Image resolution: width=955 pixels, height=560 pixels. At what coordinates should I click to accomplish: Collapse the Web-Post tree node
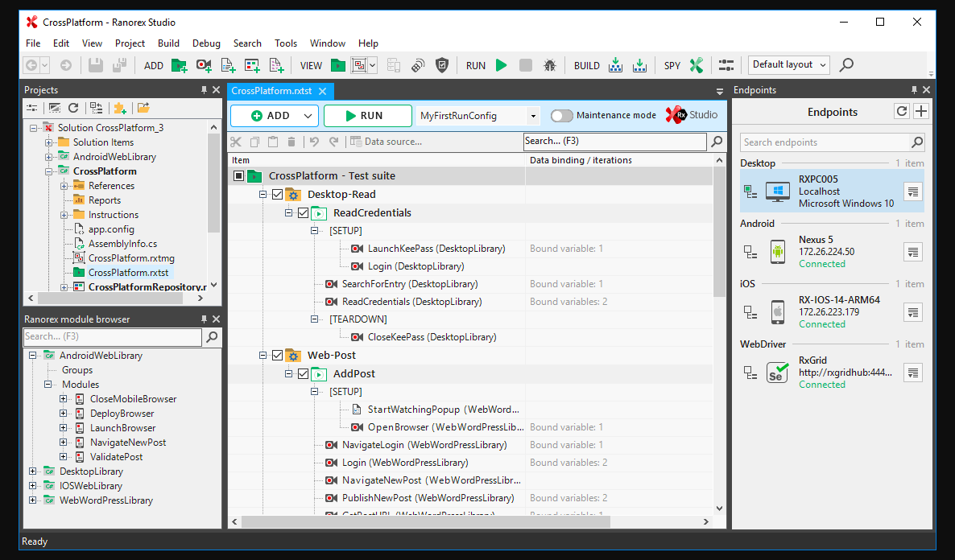(263, 356)
